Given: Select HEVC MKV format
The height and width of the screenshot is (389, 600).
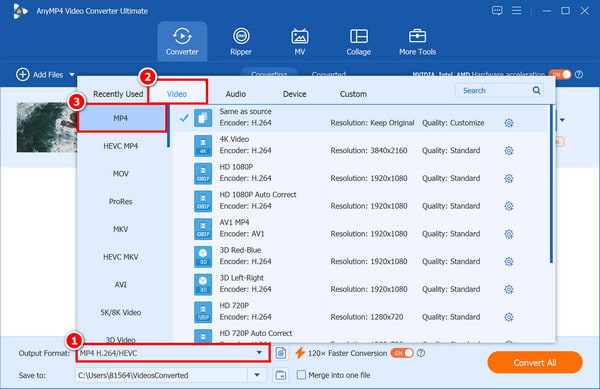Looking at the screenshot, I should click(x=121, y=257).
